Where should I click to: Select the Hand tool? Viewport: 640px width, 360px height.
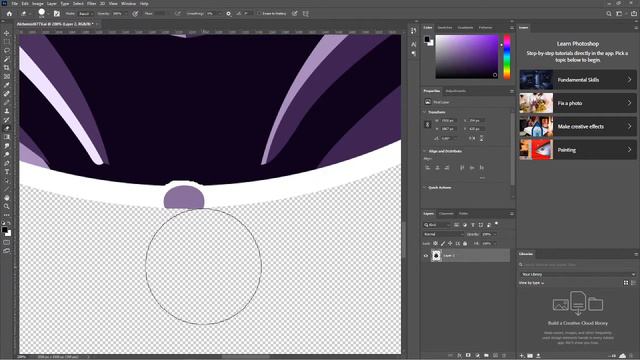click(7, 198)
